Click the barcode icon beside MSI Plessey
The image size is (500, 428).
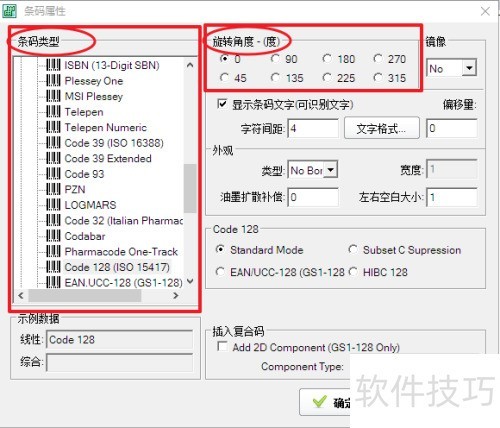click(x=53, y=96)
